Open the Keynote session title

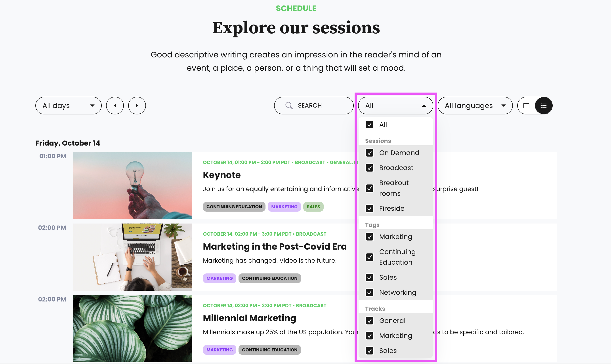(x=222, y=175)
